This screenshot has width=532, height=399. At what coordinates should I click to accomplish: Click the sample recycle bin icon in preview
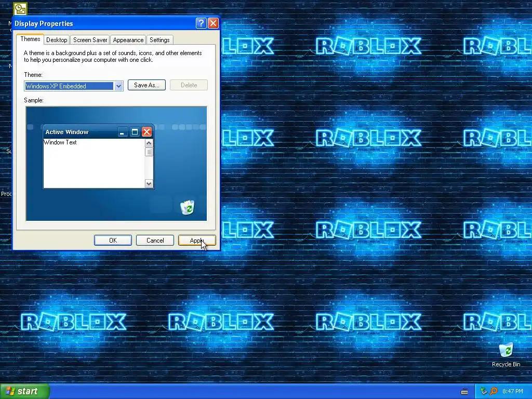(x=187, y=207)
